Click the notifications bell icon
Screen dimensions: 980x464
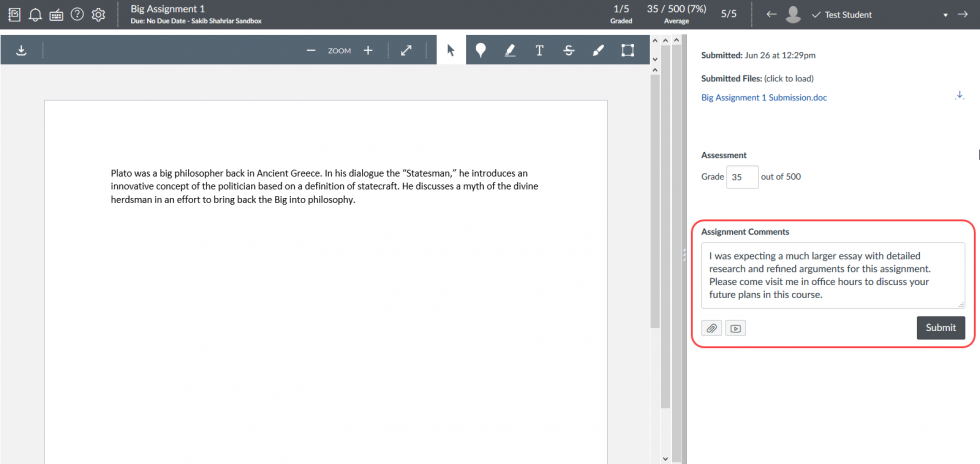(x=36, y=14)
